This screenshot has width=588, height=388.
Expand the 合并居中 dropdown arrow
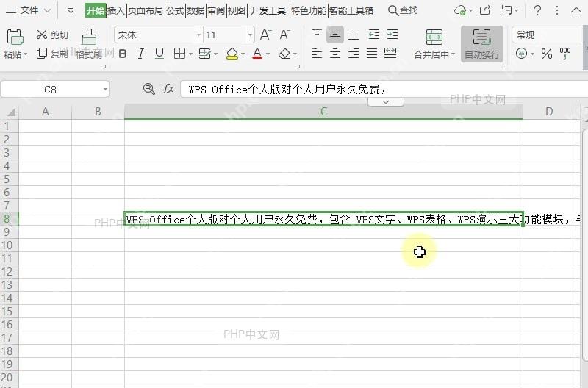(x=453, y=54)
